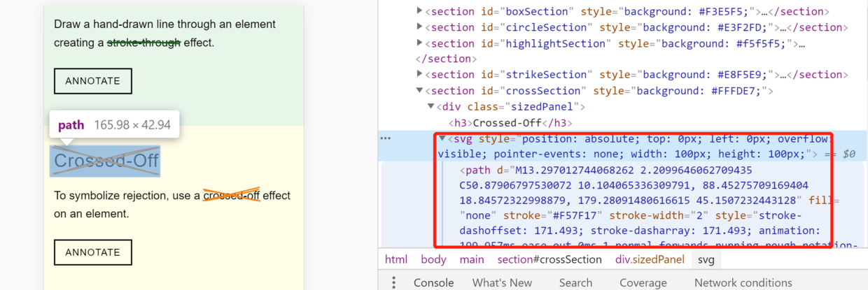This screenshot has width=868, height=290.
Task: Switch to the Console drawer tab
Action: point(434,282)
